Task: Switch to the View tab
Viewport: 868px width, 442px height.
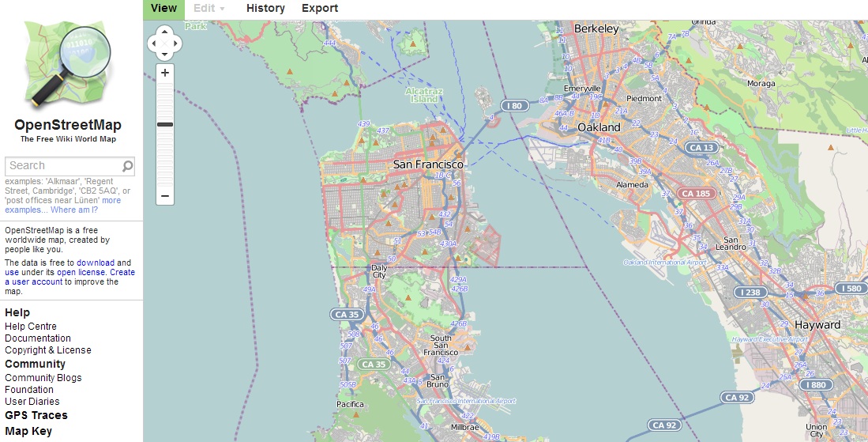Action: pyautogui.click(x=163, y=9)
